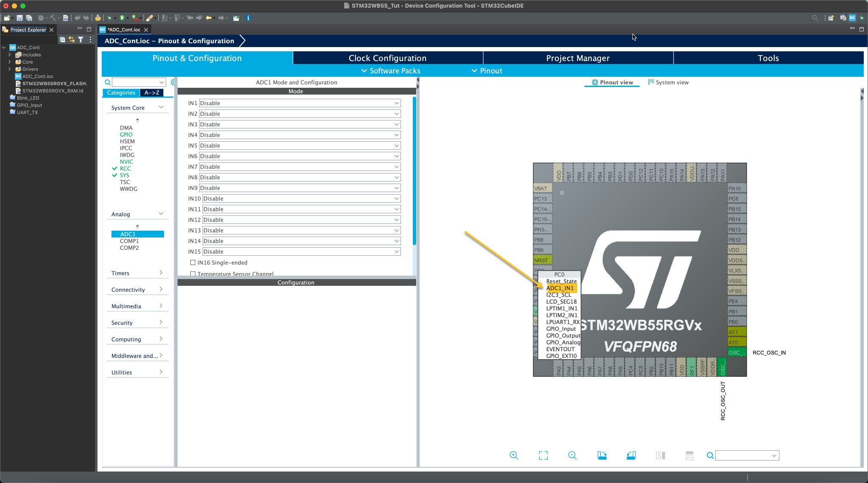
Task: Open the Clock Configuration tab
Action: coord(387,58)
